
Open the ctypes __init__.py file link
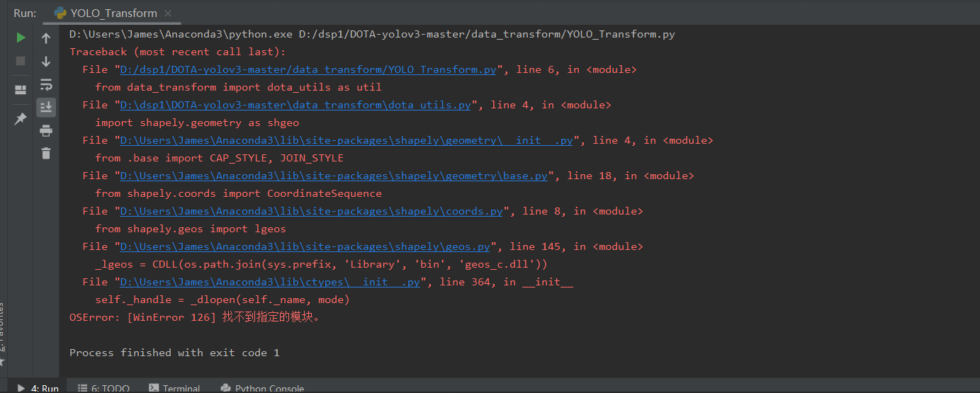(x=270, y=282)
